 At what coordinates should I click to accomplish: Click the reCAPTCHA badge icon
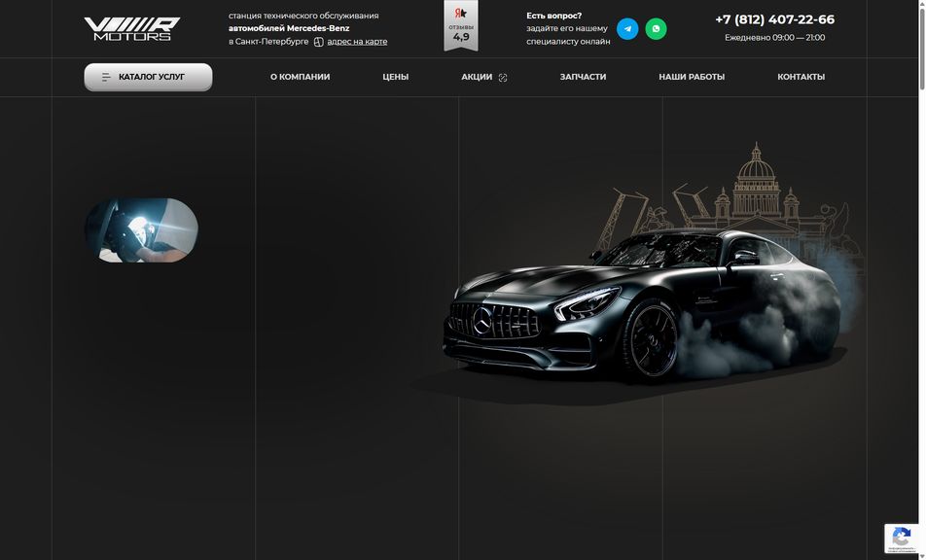(901, 539)
